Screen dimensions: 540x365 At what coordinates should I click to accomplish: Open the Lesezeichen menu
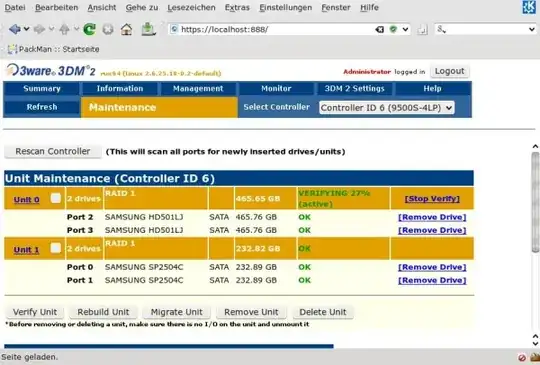coord(191,8)
